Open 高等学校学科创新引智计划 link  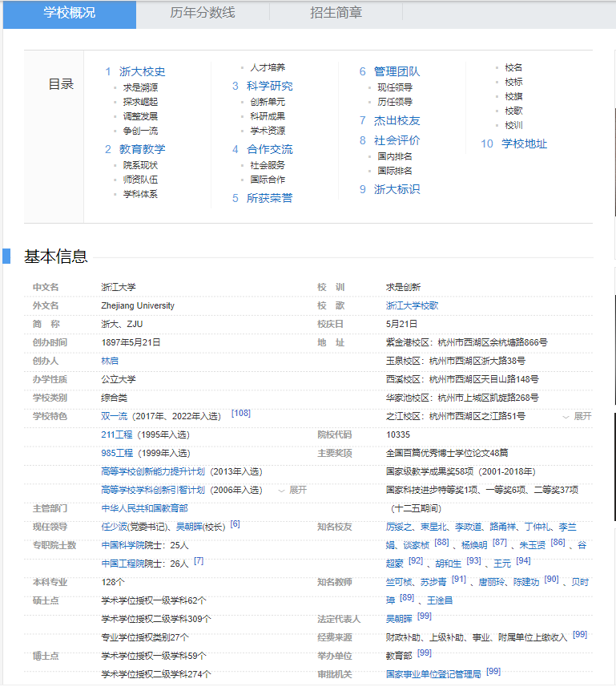point(153,490)
